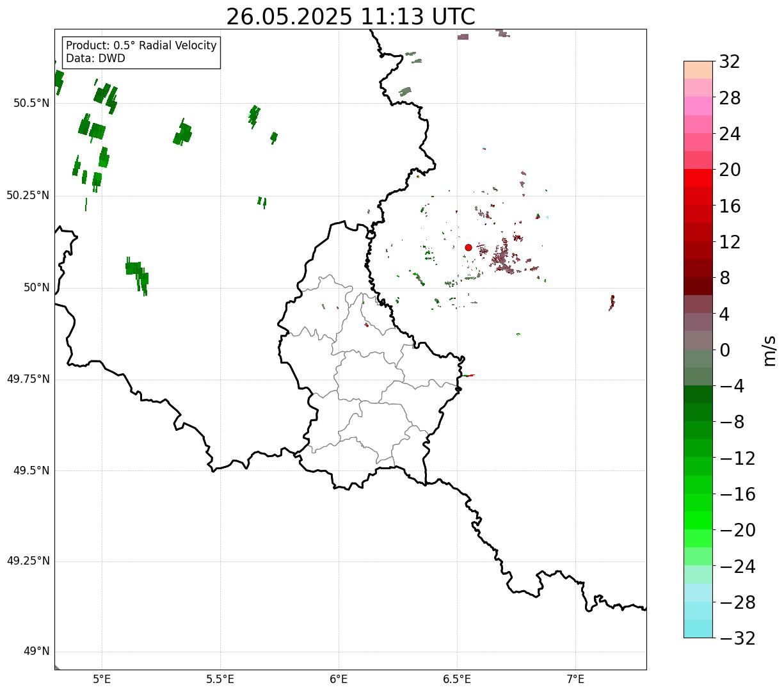Screen dimensions: 784x692
Task: Click latitude label 49.5°N
Action: [x=31, y=471]
